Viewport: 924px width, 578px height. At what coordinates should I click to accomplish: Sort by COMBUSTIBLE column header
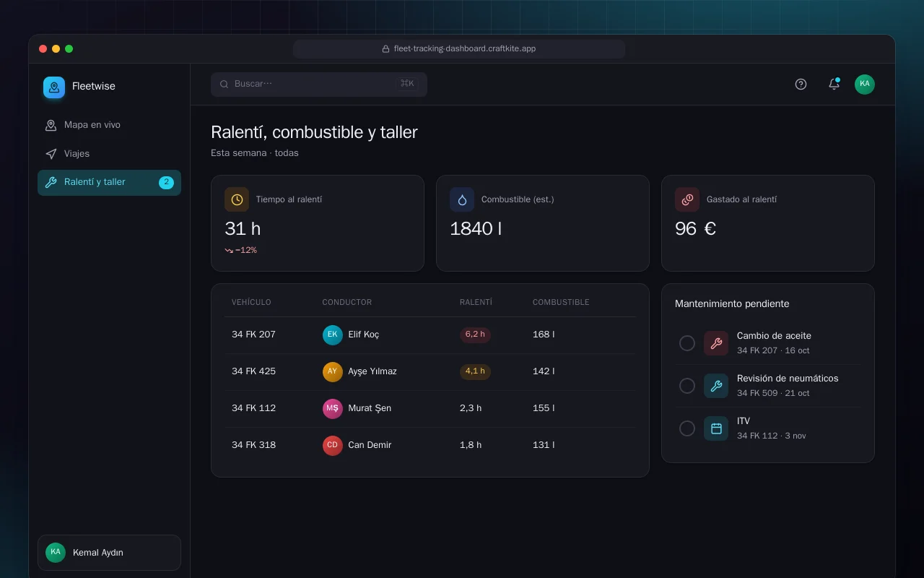tap(561, 302)
